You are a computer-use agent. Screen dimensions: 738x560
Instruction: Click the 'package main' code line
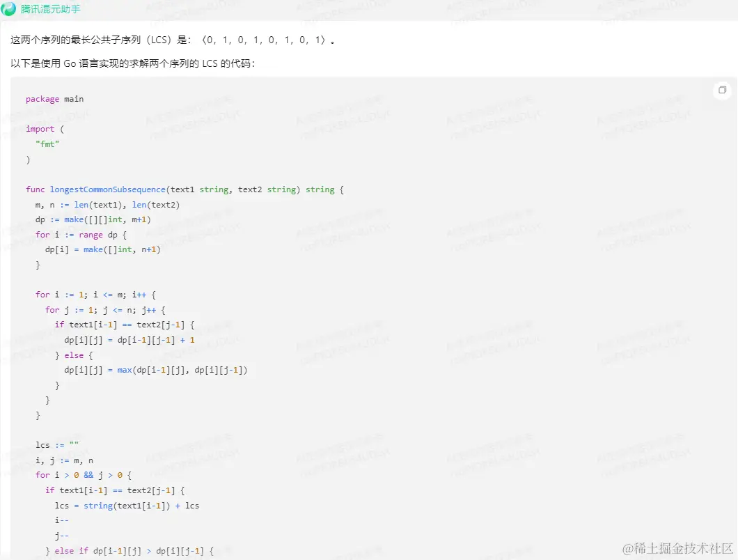coord(54,99)
